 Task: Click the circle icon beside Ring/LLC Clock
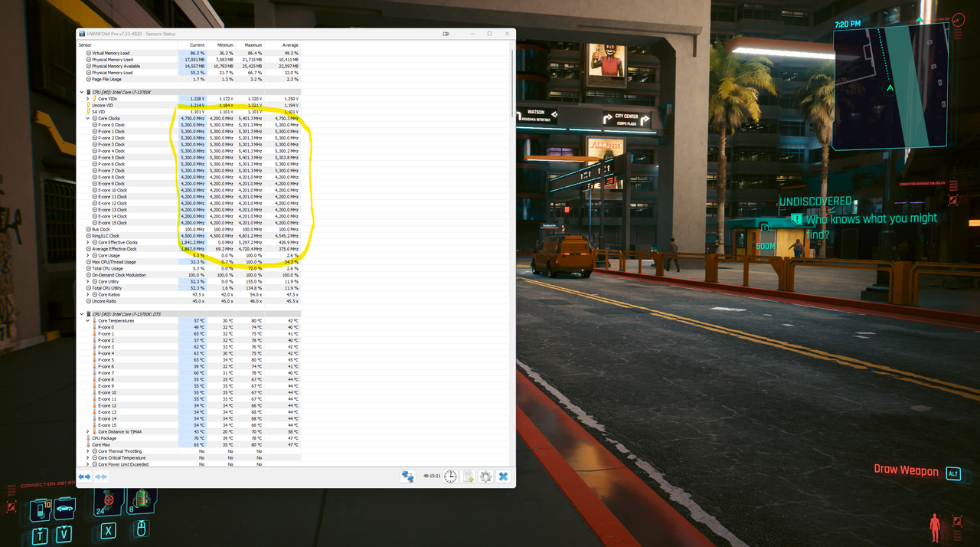[x=89, y=236]
